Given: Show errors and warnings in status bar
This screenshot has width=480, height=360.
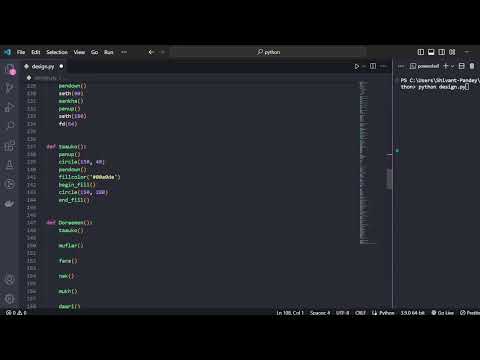Looking at the screenshot, I should (x=16, y=313).
